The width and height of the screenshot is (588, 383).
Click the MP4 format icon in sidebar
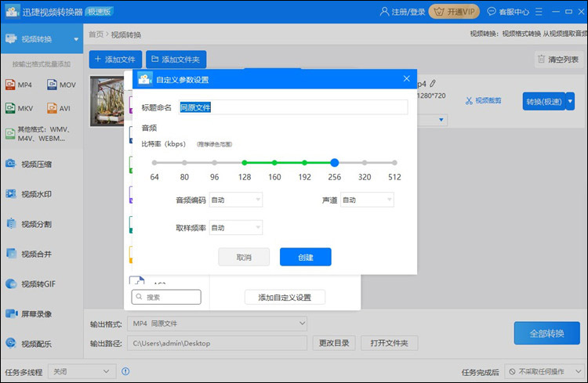coord(10,85)
